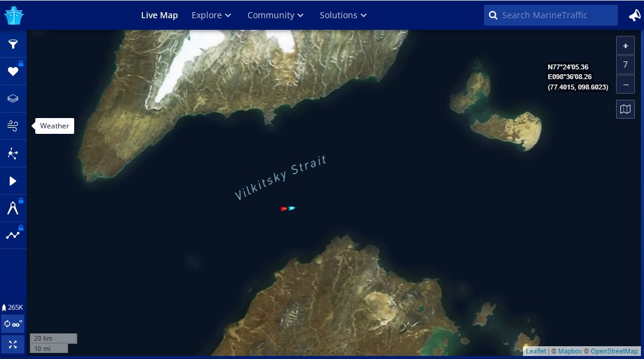Zoom out with the minus button
Screen dimensions: 644x359
pos(625,85)
